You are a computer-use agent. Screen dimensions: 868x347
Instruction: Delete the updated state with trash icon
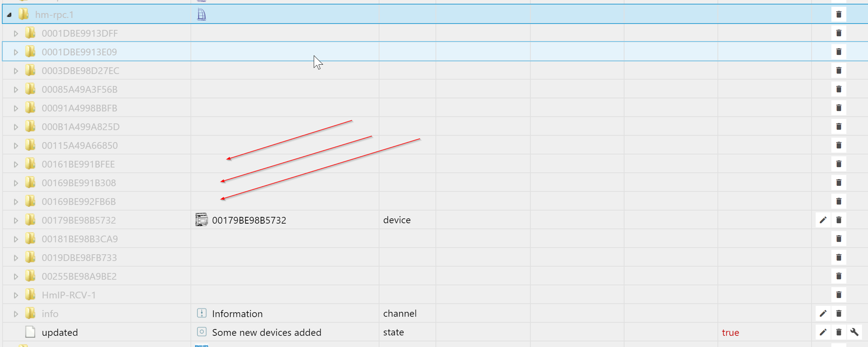click(838, 332)
